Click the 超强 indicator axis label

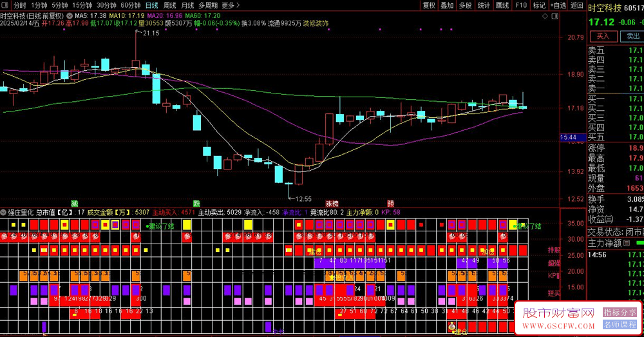(x=554, y=263)
